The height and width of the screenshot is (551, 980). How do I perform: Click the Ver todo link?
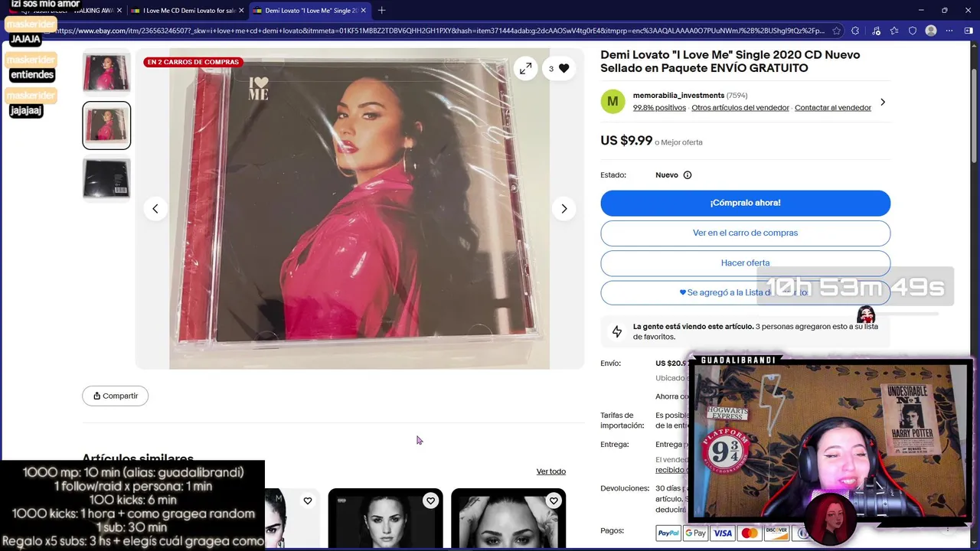(551, 471)
